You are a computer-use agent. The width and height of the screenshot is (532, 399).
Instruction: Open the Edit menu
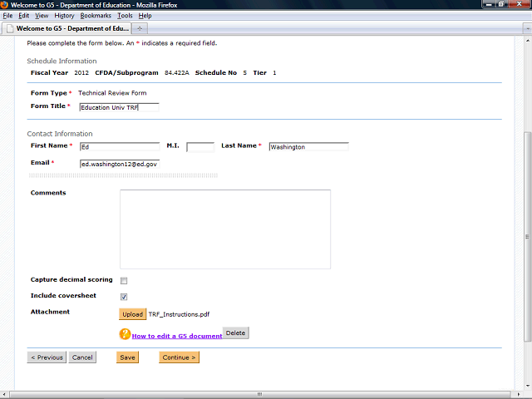(x=24, y=16)
